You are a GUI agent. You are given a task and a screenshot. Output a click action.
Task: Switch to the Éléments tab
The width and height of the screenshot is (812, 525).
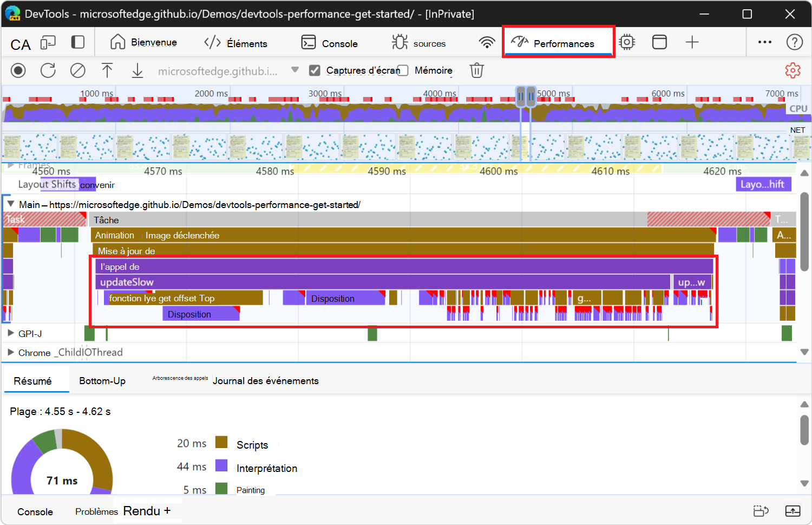[235, 43]
